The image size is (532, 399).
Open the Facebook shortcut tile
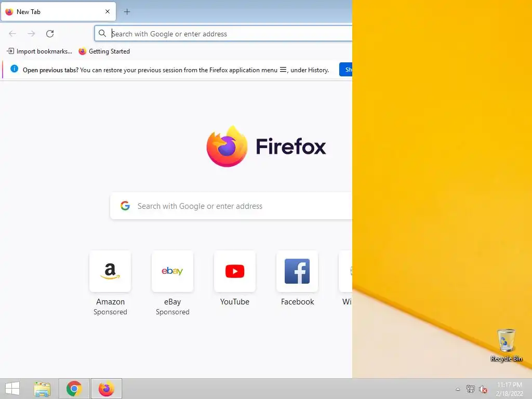(297, 271)
